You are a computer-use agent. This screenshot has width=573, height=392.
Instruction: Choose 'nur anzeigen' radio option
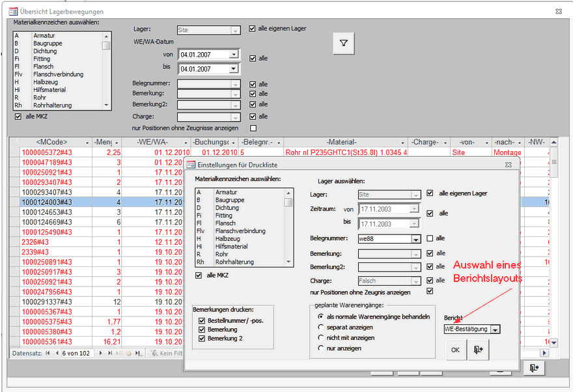tap(320, 348)
